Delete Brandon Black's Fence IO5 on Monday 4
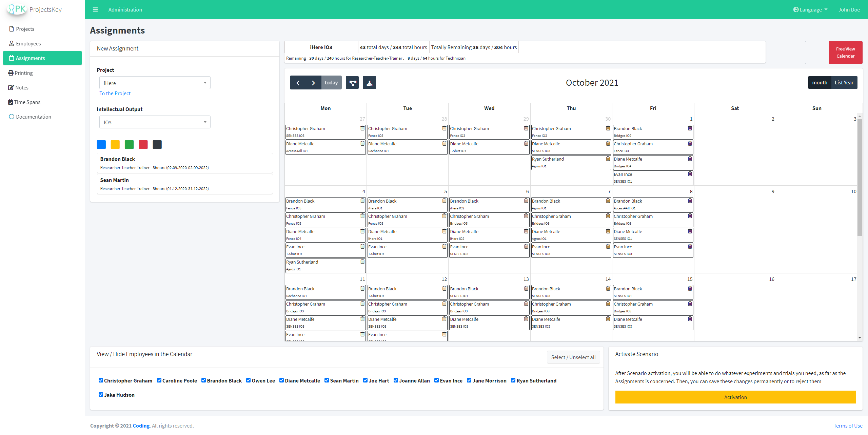 [362, 201]
